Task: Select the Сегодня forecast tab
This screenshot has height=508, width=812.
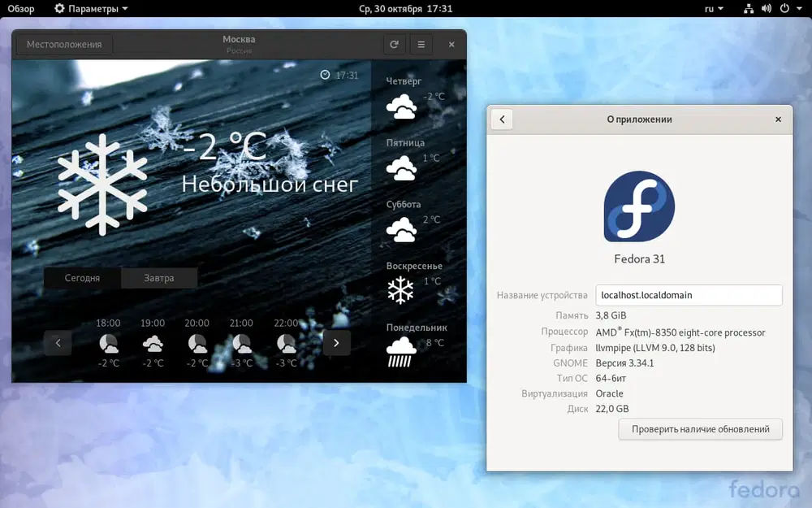Action: tap(82, 277)
